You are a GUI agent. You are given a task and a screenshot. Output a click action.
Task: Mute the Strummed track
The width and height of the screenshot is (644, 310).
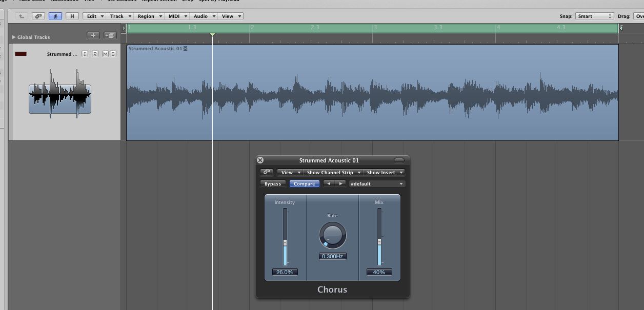[105, 54]
